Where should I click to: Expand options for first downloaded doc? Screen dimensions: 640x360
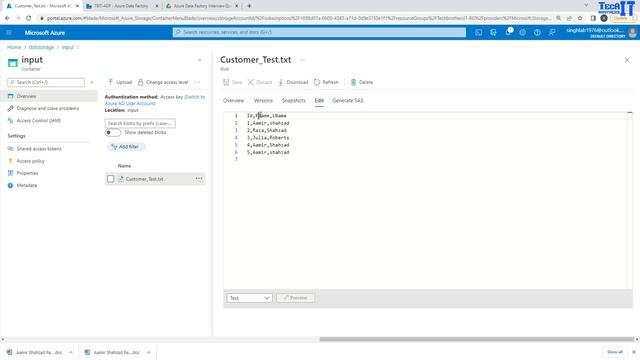[x=71, y=352]
